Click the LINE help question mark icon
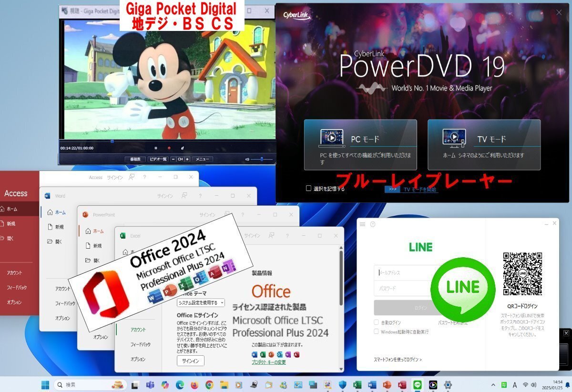The image size is (572, 392). [x=373, y=224]
